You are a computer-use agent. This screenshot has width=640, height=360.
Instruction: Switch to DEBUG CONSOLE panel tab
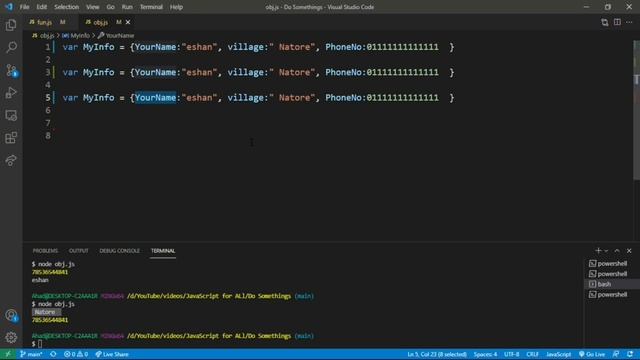coord(120,251)
